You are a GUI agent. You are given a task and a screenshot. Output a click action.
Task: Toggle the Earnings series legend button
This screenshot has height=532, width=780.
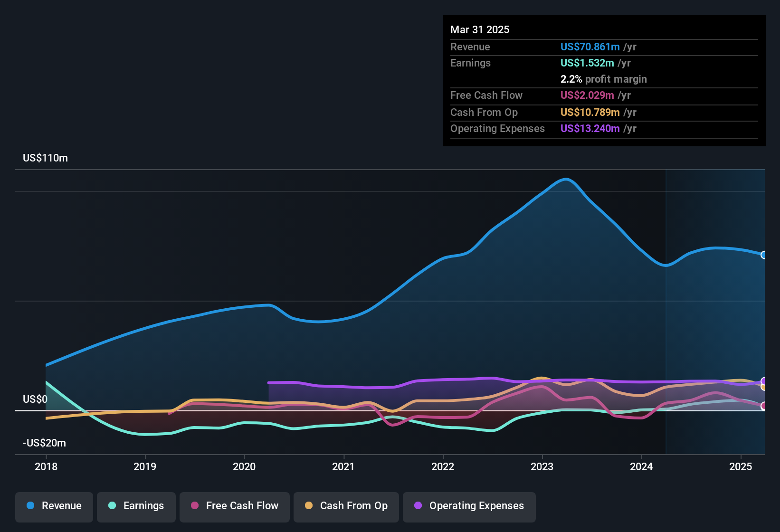click(x=136, y=507)
